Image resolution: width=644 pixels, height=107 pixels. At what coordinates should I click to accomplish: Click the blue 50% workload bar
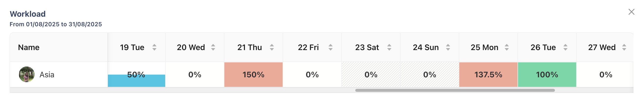(x=136, y=81)
